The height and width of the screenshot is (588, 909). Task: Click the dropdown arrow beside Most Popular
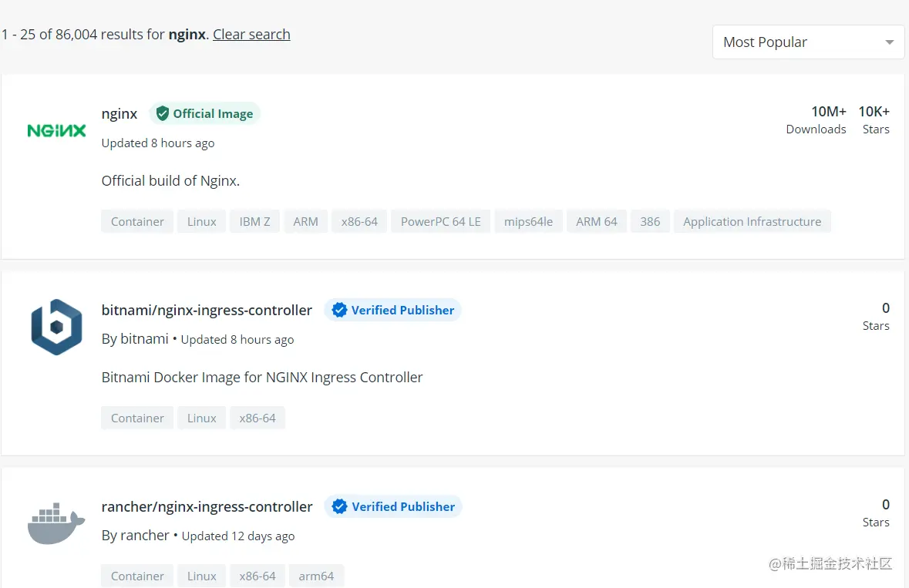pyautogui.click(x=889, y=42)
